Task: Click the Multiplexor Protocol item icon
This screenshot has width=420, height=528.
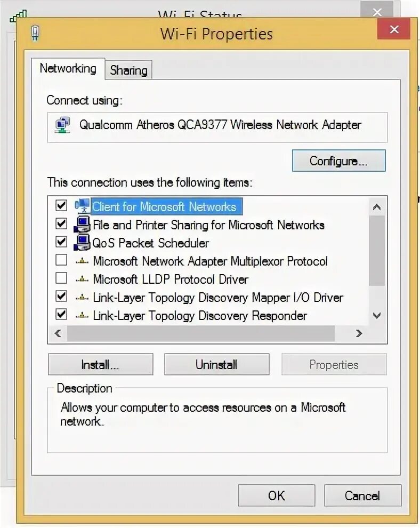Action: tap(82, 261)
